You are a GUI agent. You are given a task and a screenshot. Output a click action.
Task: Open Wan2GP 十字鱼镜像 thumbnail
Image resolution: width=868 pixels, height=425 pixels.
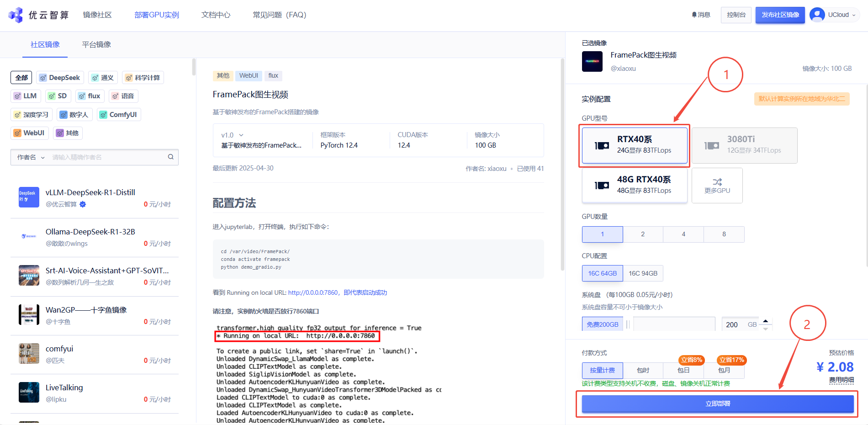tap(29, 314)
